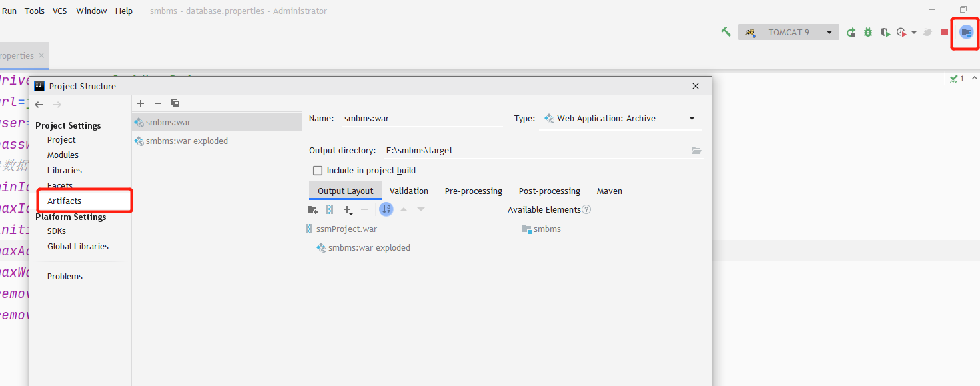
Task: Start debugging with the bug icon
Action: tap(868, 32)
